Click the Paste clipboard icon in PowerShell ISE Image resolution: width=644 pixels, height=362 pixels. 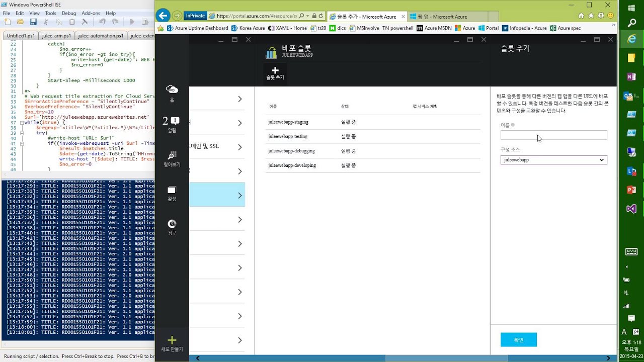point(72,22)
